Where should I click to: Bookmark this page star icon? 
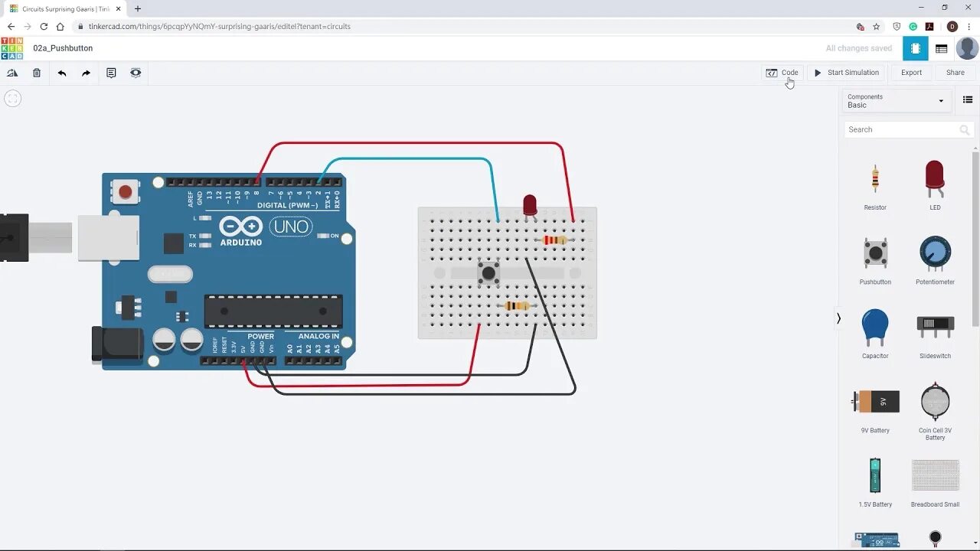(877, 26)
